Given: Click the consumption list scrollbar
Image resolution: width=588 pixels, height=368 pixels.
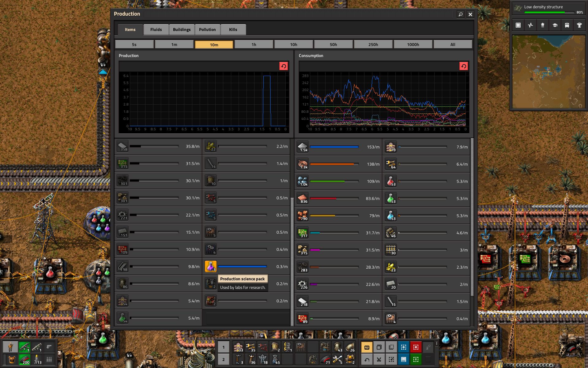Looking at the screenshot, I should [472, 218].
